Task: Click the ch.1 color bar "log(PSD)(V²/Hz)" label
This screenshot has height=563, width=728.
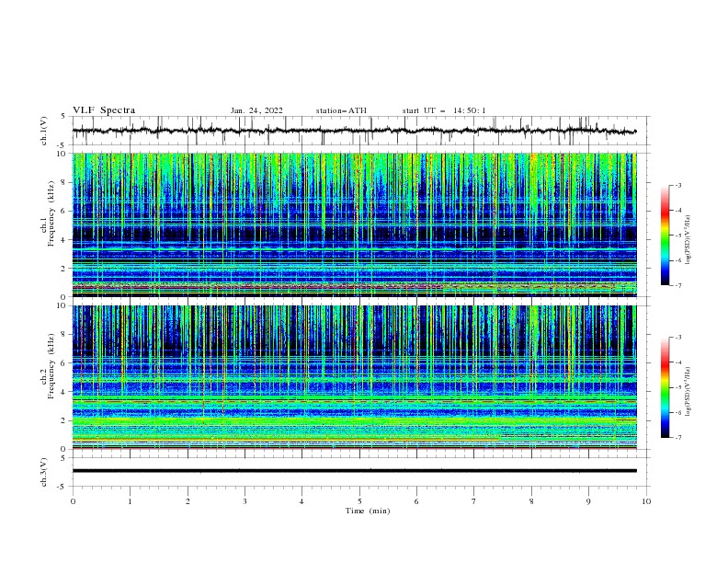Action: [x=688, y=240]
